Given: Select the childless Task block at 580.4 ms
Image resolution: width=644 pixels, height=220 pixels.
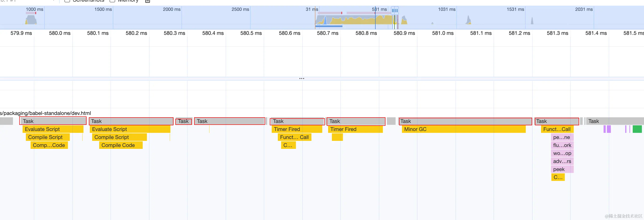Looking at the screenshot, I should coord(229,121).
